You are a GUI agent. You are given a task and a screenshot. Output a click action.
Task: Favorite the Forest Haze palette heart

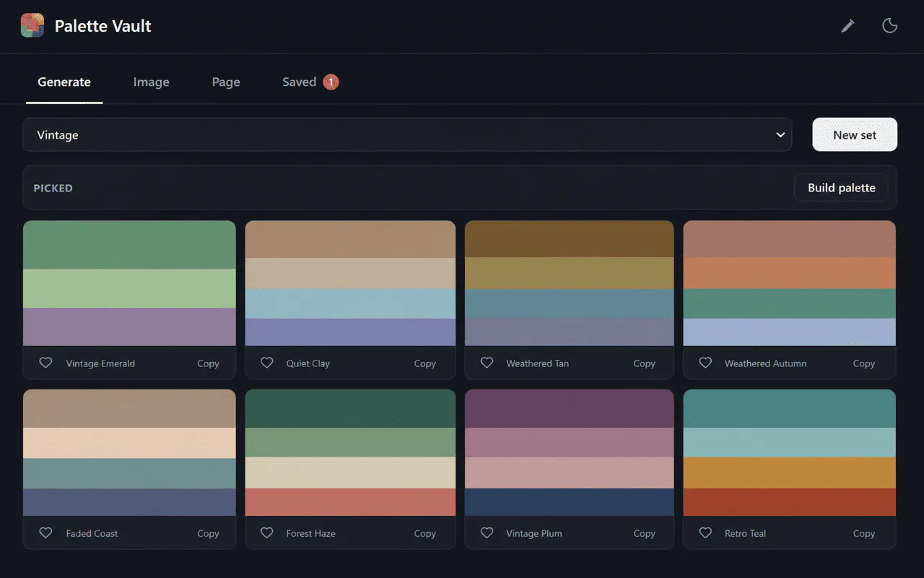[x=266, y=532]
